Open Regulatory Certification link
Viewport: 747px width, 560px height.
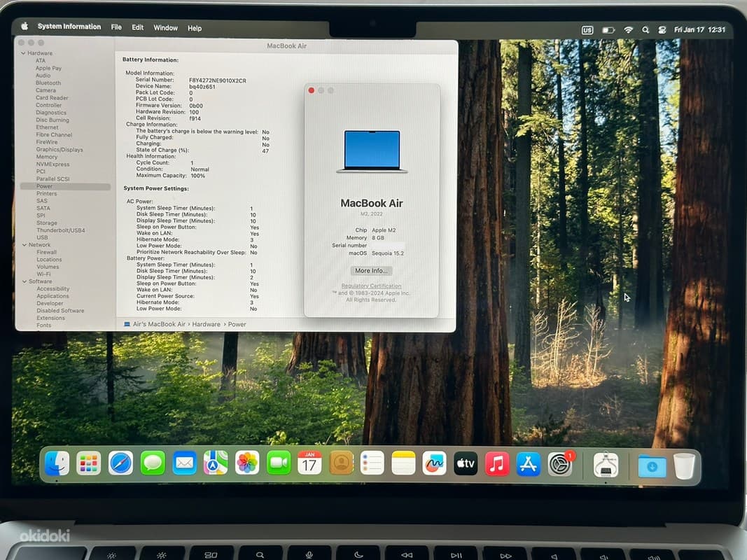(371, 286)
